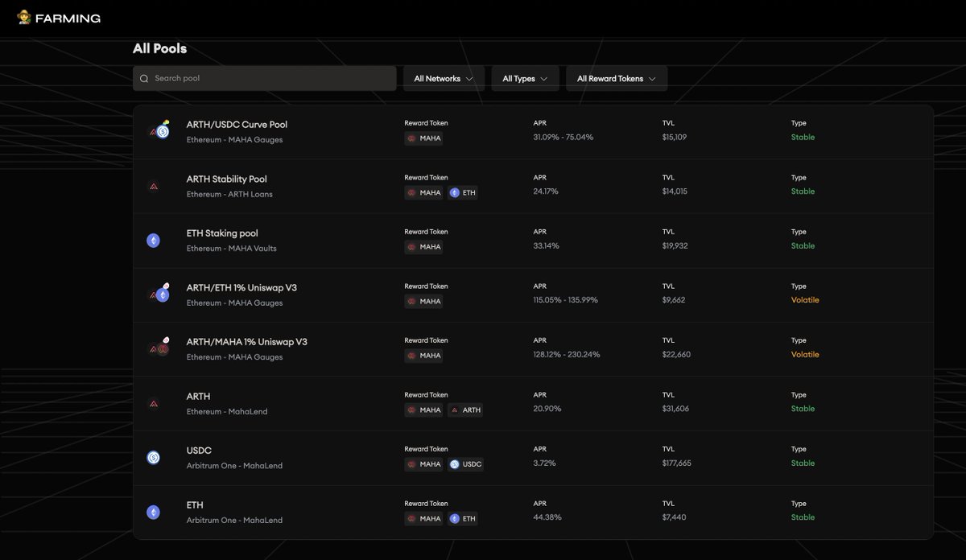Click the ARTH reward badge in the ARTH row

pos(465,410)
